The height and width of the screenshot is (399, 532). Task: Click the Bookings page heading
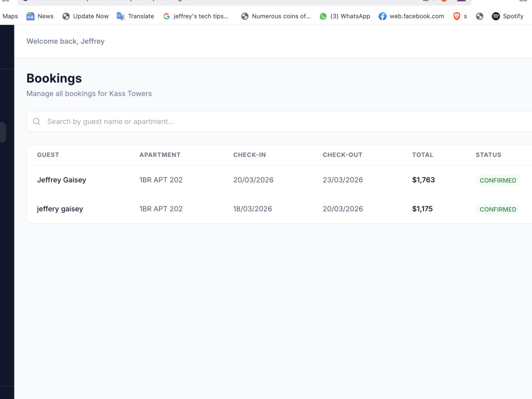tap(54, 78)
